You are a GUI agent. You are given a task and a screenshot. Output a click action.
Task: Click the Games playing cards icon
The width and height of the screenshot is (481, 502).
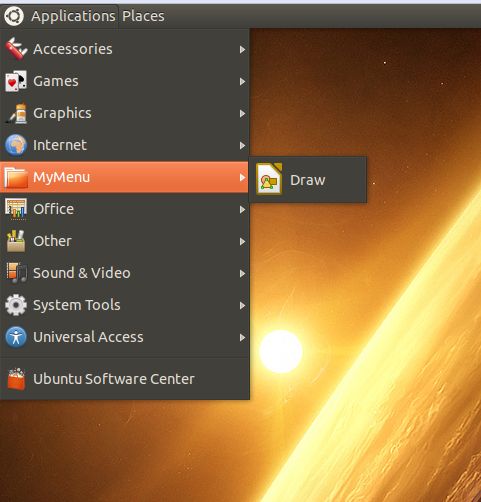(x=16, y=81)
